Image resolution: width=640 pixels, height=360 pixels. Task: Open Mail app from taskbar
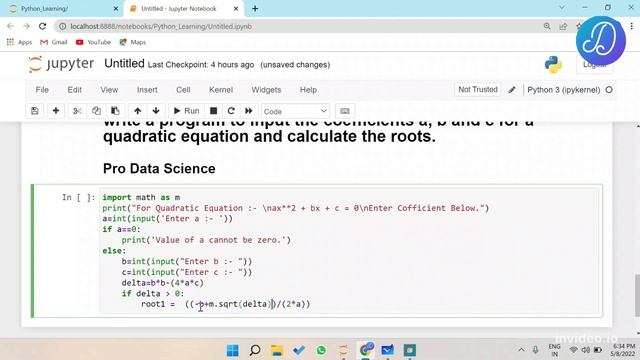[x=387, y=350]
